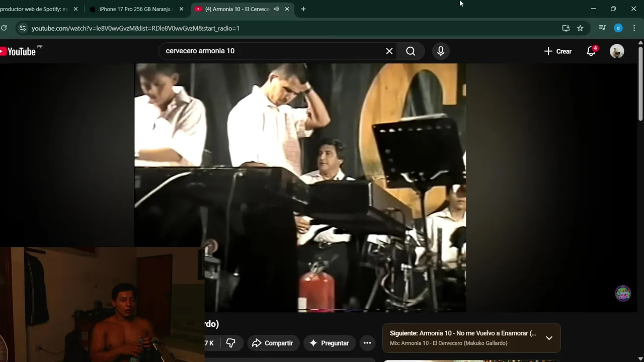Click the browser address bar URL
The height and width of the screenshot is (362, 644).
click(135, 28)
